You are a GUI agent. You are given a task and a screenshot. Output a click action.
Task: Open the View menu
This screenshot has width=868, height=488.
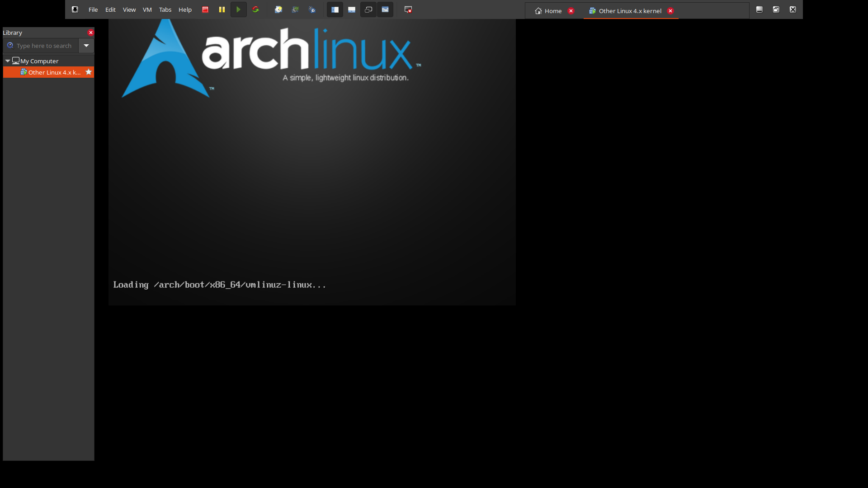[x=129, y=9]
